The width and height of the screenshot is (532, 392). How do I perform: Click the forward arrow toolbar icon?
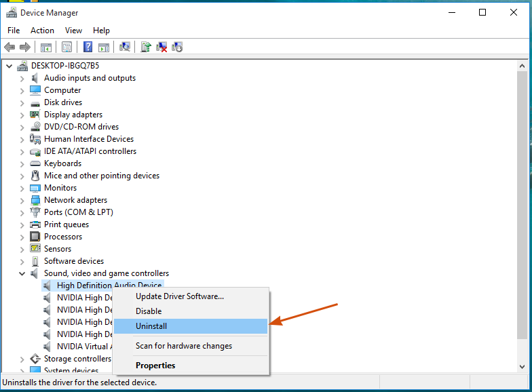(x=25, y=47)
